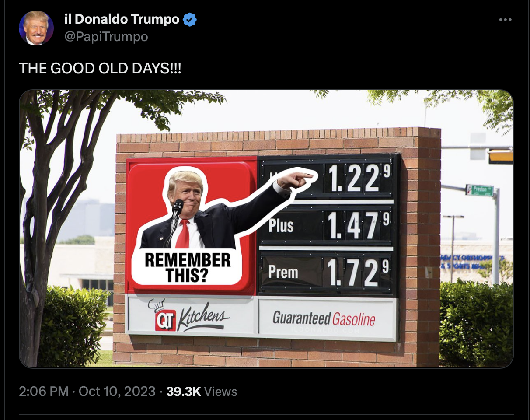Open the three-dot more options menu
This screenshot has height=420, width=530.
tap(505, 20)
